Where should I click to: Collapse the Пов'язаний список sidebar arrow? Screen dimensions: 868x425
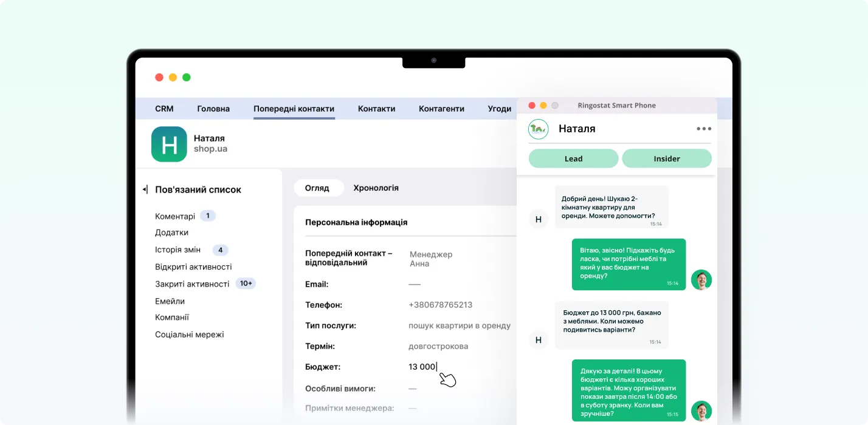click(145, 189)
